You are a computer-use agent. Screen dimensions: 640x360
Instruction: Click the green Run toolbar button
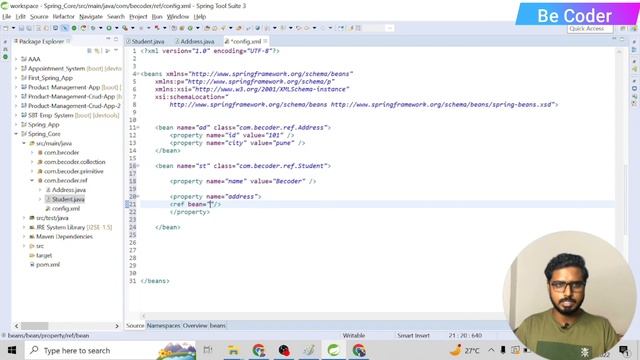(109, 28)
